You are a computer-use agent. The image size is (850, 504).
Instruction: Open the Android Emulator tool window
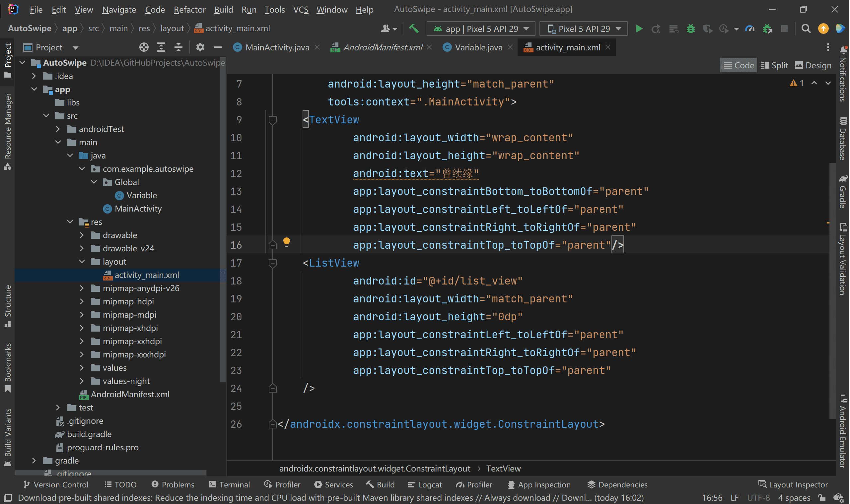pyautogui.click(x=843, y=431)
